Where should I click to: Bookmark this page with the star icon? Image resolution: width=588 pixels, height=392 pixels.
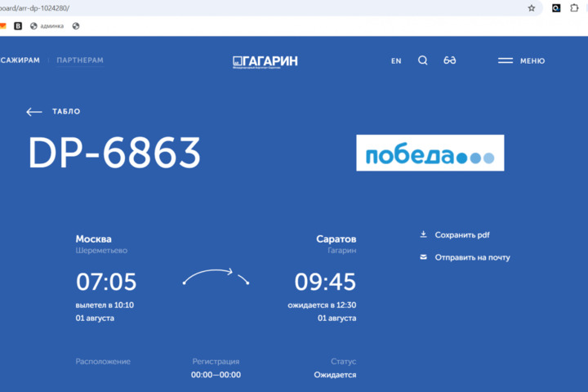pyautogui.click(x=532, y=8)
